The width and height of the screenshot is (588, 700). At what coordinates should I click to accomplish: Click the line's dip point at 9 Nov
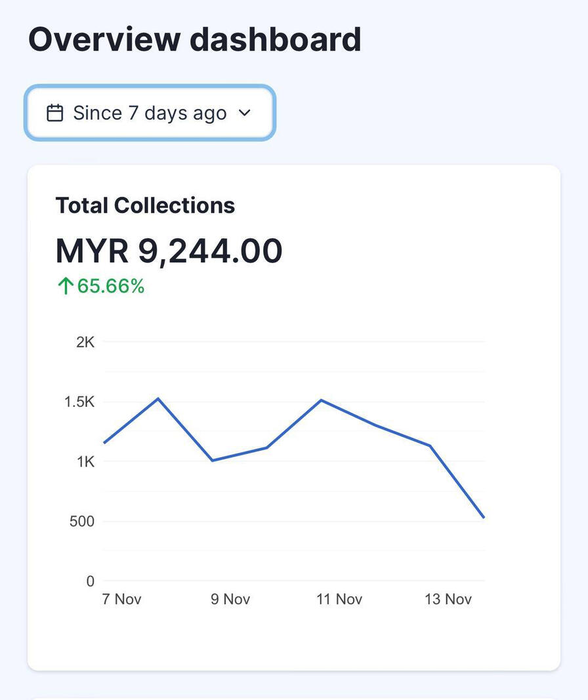click(x=213, y=461)
